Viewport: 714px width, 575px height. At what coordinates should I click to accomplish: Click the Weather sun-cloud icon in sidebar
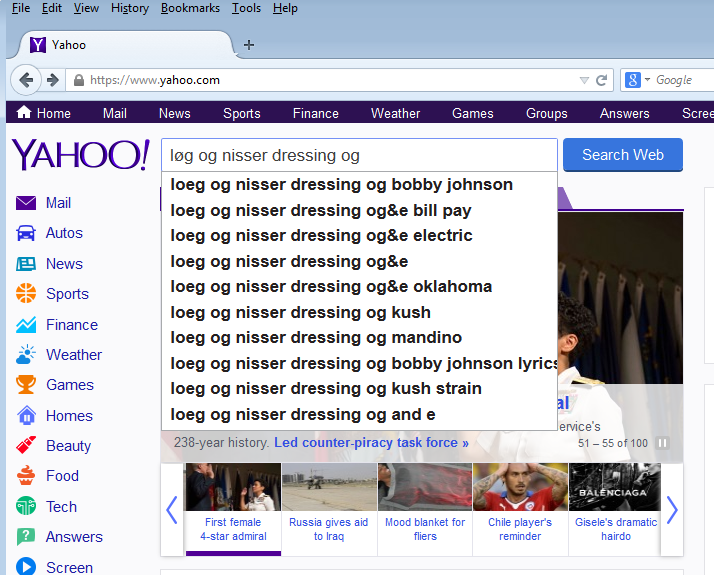point(26,354)
